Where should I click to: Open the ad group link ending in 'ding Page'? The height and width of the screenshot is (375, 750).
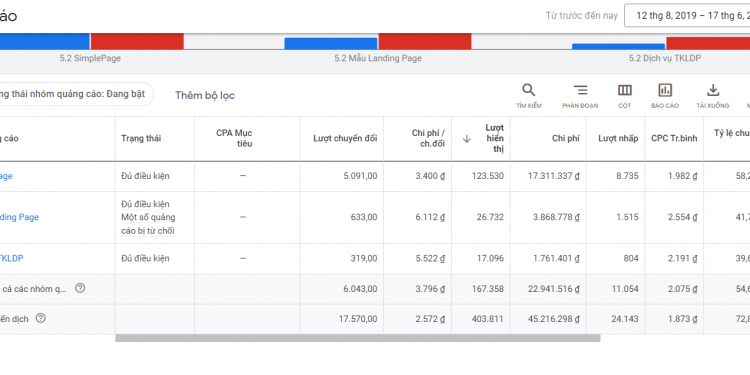tap(19, 217)
